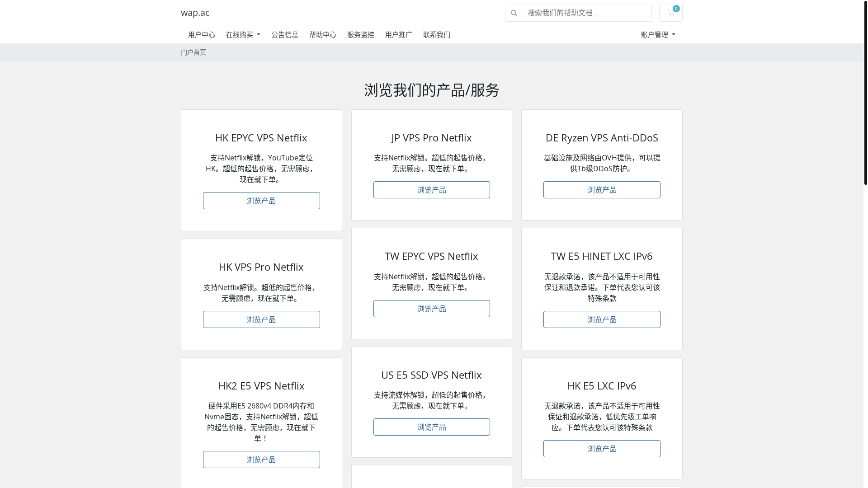This screenshot has width=868, height=488.
Task: Browse HK EPYC VPS Netflix products
Action: pyautogui.click(x=261, y=201)
